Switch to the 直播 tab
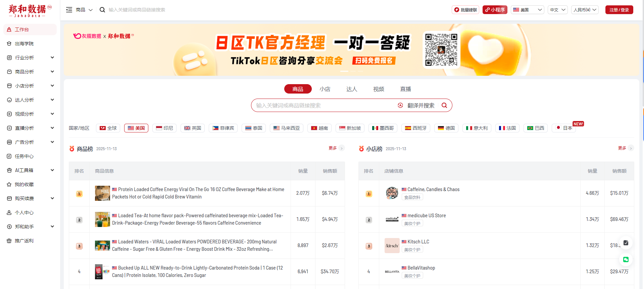 point(405,89)
